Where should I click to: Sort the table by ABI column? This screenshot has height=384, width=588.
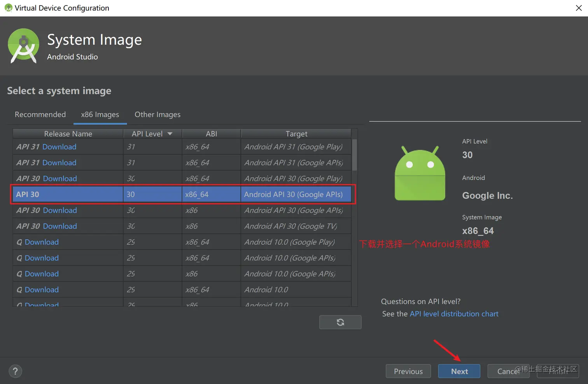tap(211, 134)
